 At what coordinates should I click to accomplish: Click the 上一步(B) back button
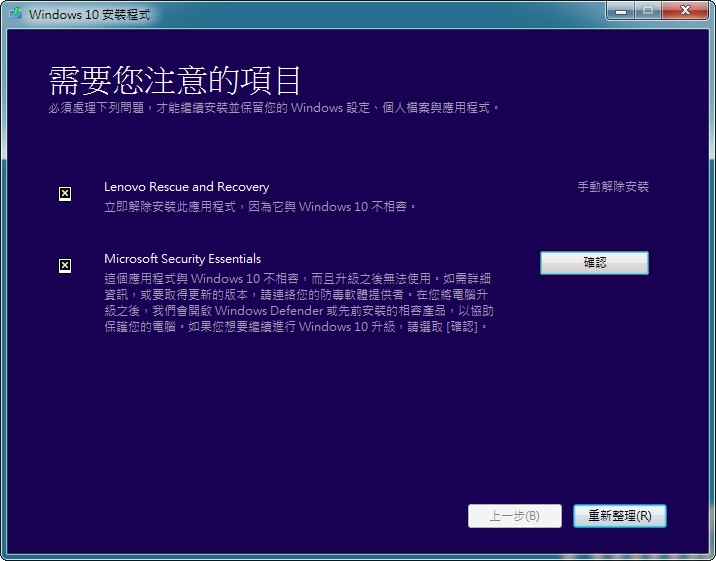tap(515, 516)
